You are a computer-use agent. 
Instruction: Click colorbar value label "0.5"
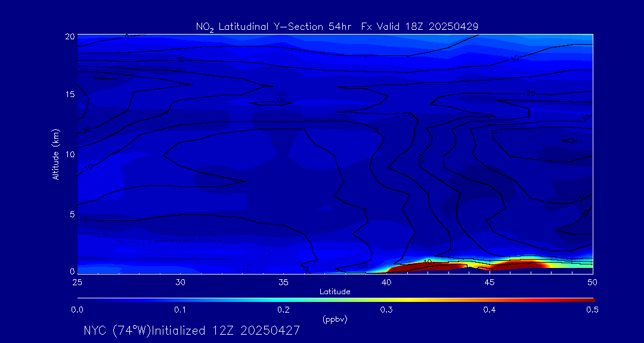click(592, 310)
